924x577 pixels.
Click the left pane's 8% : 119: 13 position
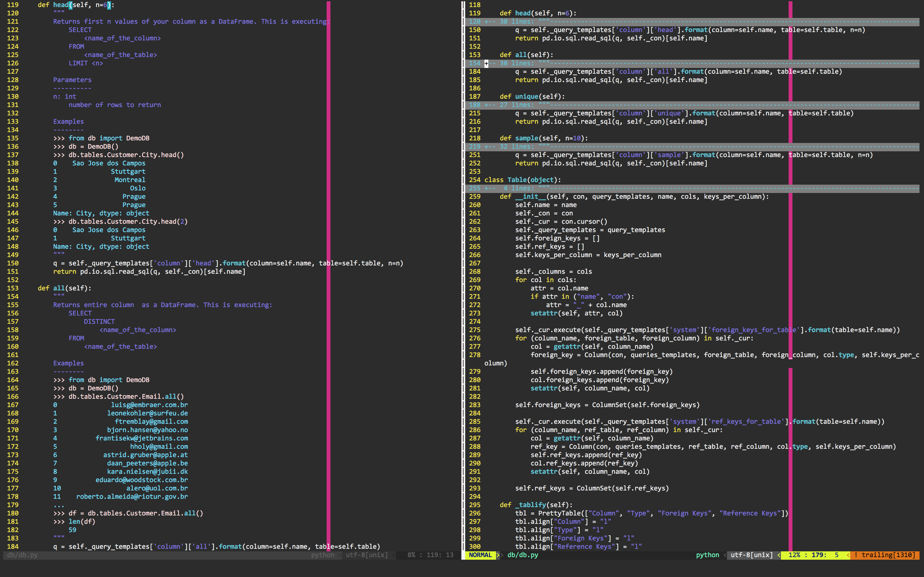pos(430,555)
